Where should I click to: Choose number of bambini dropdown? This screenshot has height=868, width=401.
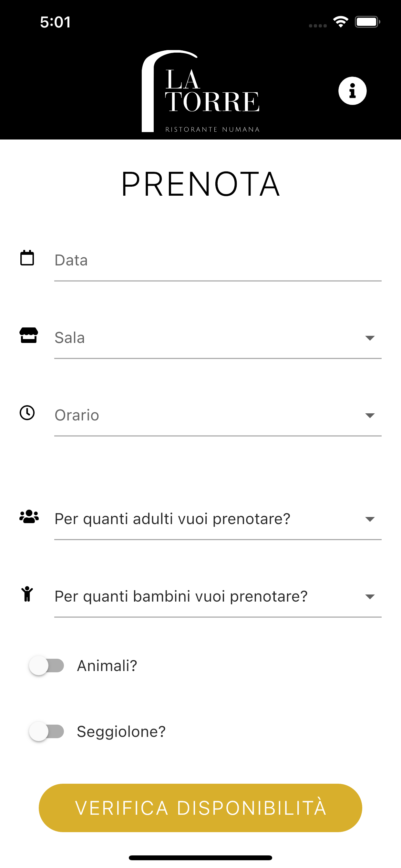click(x=218, y=597)
